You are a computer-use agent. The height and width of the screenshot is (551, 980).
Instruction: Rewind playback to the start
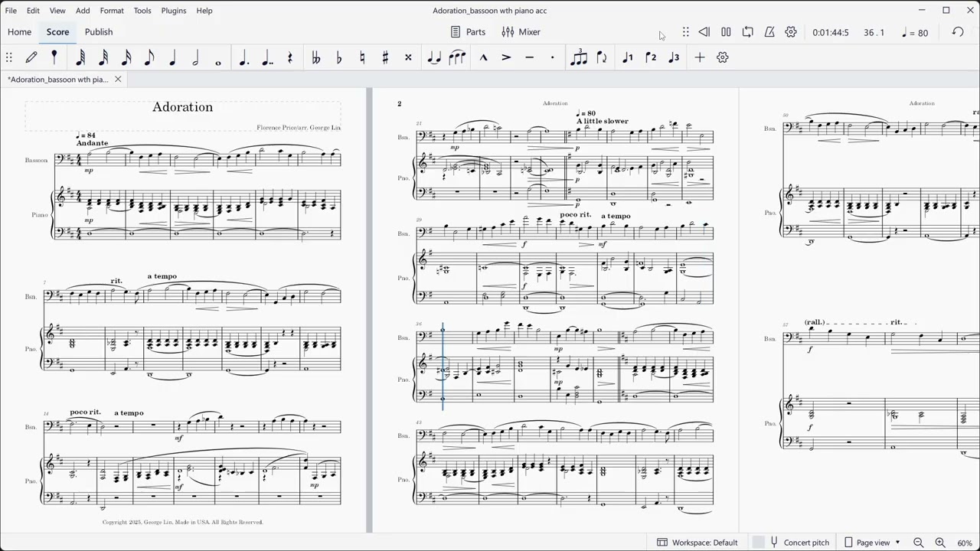click(704, 32)
